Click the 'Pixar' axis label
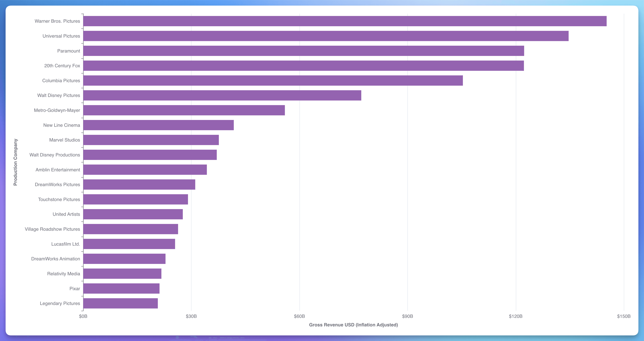Image resolution: width=644 pixels, height=341 pixels. [75, 288]
